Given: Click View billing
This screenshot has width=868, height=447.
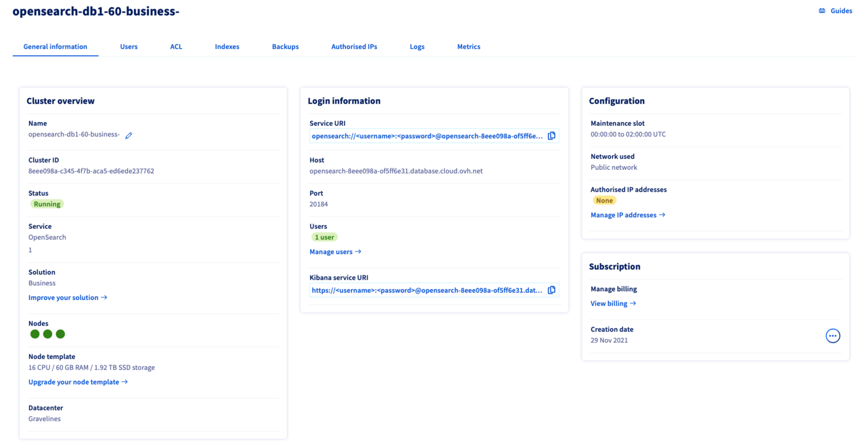Looking at the screenshot, I should (613, 303).
